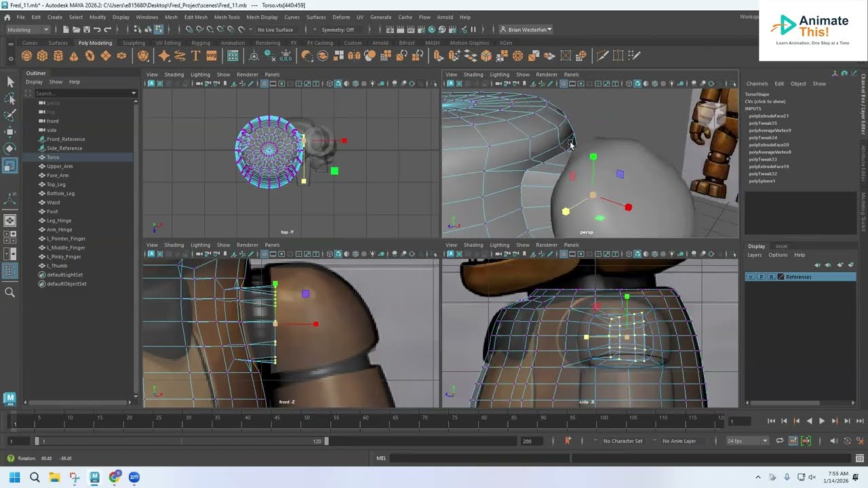Open search via magnifier in toolbox

click(x=10, y=292)
